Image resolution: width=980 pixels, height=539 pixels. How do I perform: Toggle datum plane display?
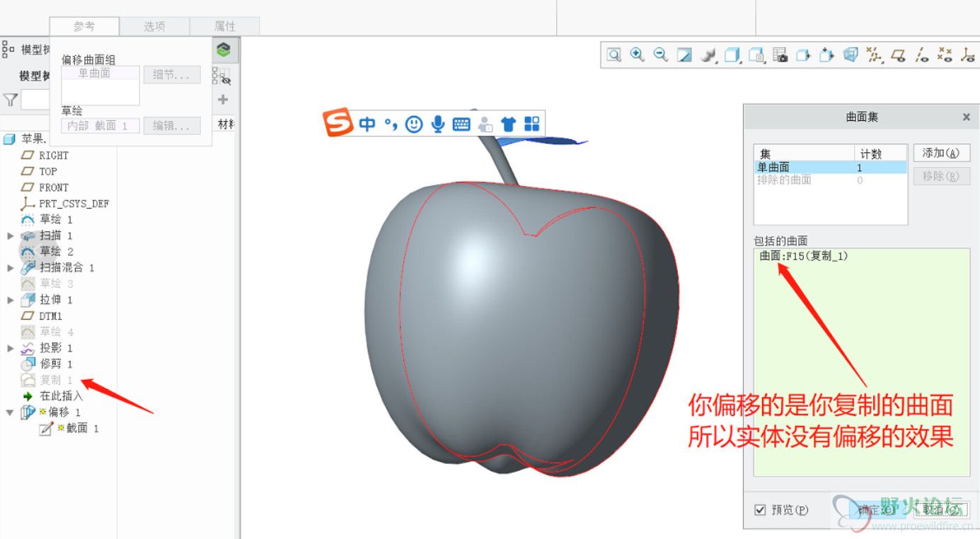click(x=899, y=55)
